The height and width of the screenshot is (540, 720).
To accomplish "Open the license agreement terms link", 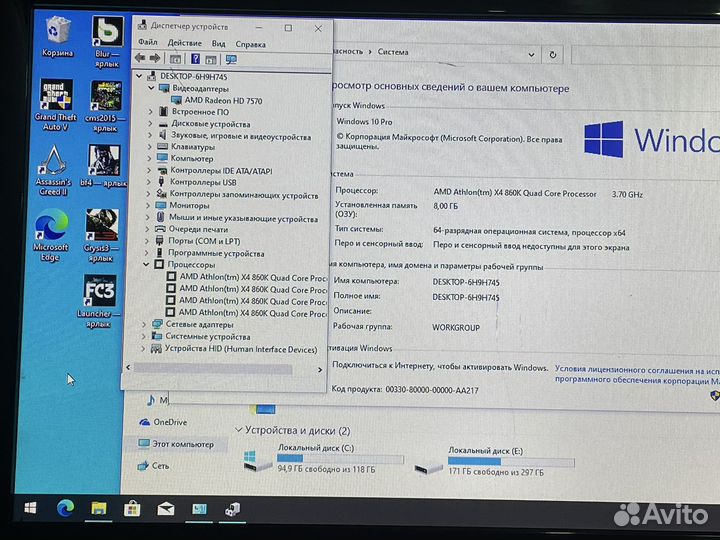I will coord(637,375).
